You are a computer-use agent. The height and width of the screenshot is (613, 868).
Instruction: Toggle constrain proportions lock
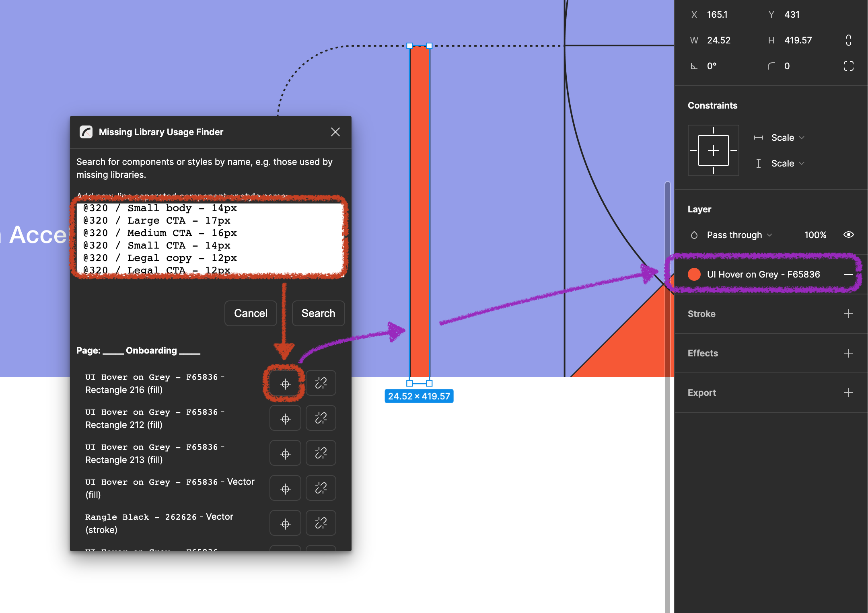(848, 40)
